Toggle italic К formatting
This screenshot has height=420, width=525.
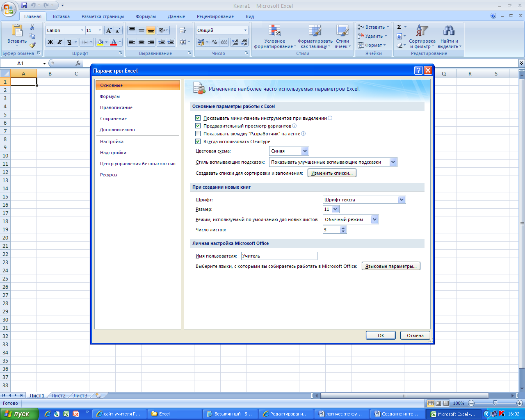point(60,42)
